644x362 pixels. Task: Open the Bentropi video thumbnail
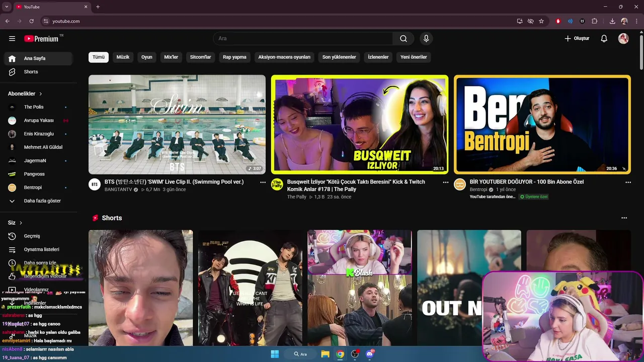[x=542, y=125]
